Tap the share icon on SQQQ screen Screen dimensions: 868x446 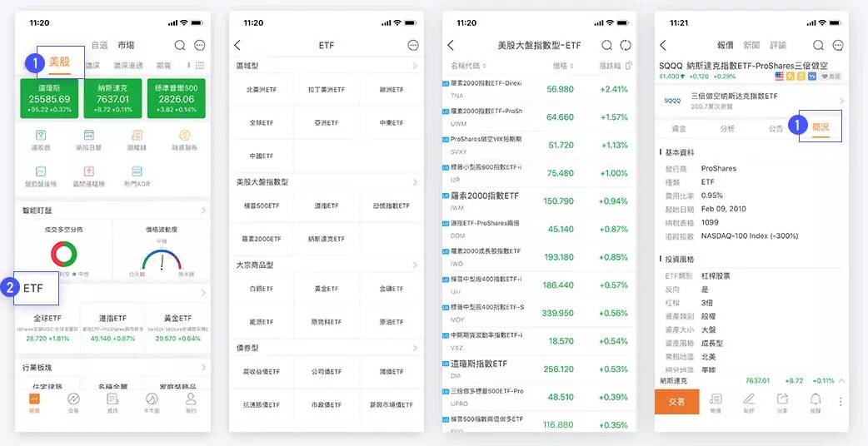click(x=782, y=399)
